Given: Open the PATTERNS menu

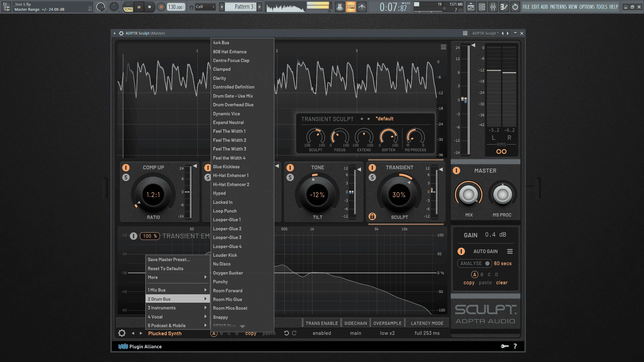Looking at the screenshot, I should coord(558,7).
